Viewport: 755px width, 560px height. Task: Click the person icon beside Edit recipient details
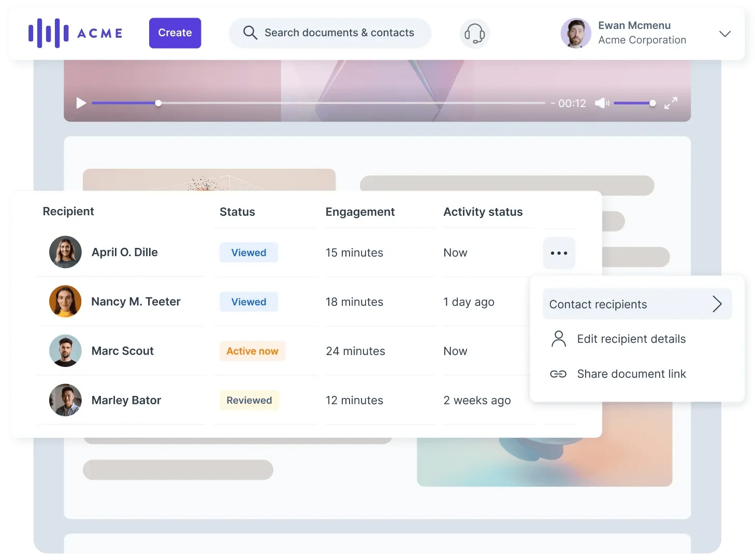(x=558, y=339)
